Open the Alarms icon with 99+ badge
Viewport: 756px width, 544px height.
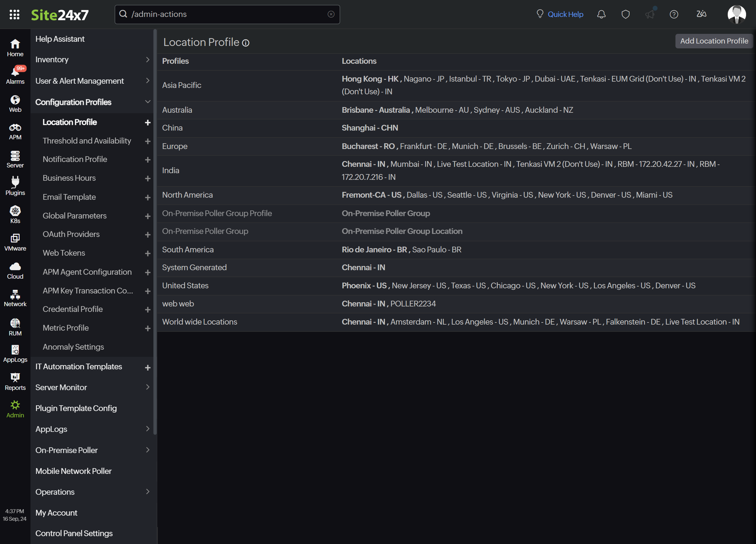pos(15,75)
